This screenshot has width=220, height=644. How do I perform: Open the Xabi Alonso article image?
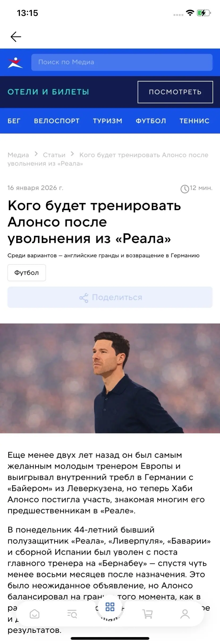tap(110, 378)
